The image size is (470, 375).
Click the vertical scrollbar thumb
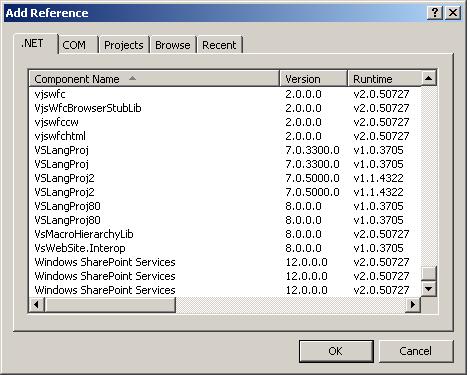pos(429,273)
